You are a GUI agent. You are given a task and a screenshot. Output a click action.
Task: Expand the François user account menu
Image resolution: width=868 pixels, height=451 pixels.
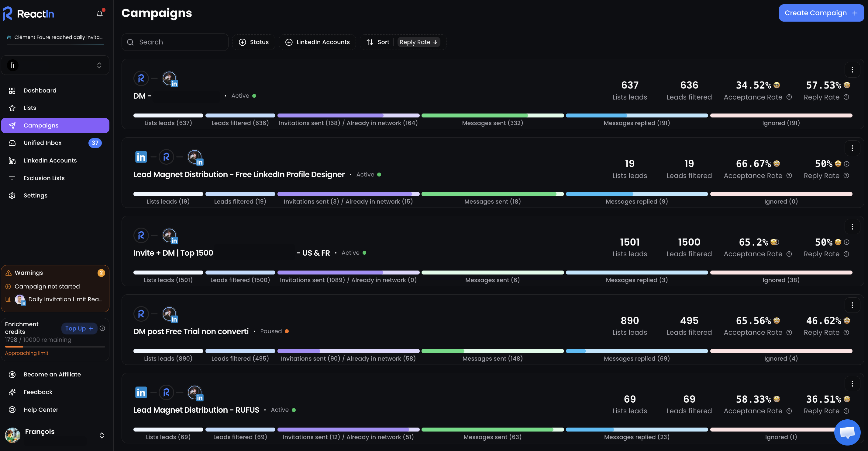pos(102,435)
